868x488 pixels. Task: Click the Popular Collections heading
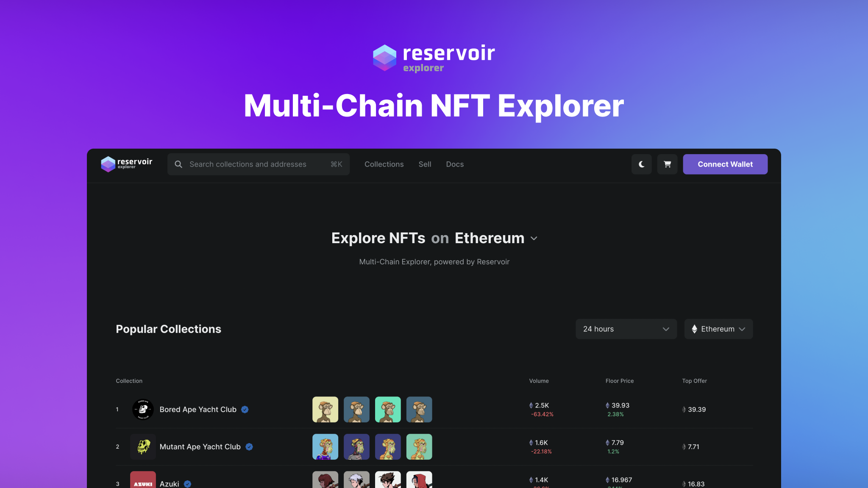pyautogui.click(x=168, y=329)
